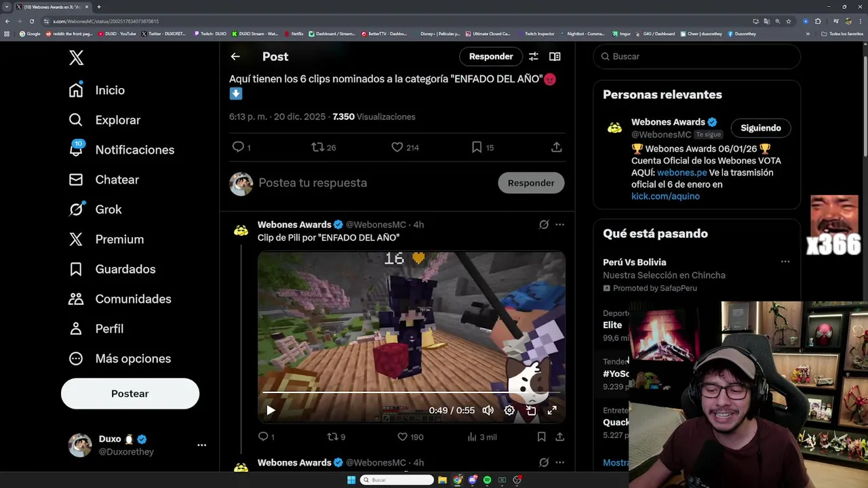Screen dimensions: 868x488
Task: Like Clip de Pili post with 190 likes
Action: (x=402, y=437)
